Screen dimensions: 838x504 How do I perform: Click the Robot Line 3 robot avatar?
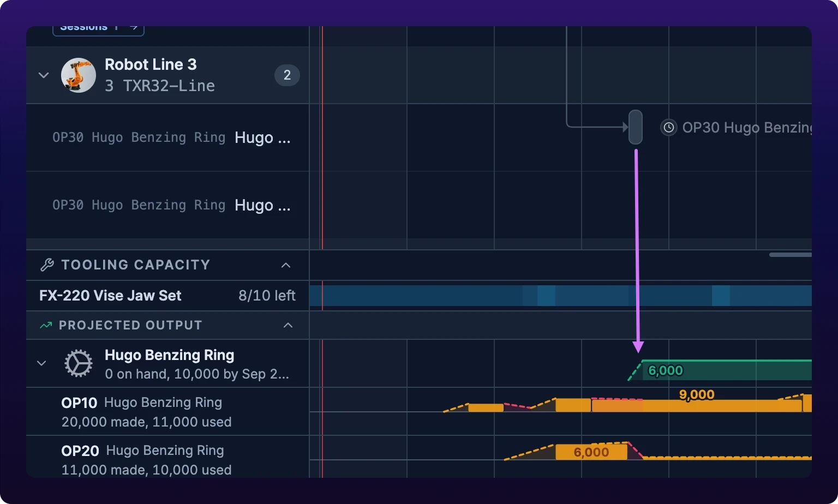(79, 75)
